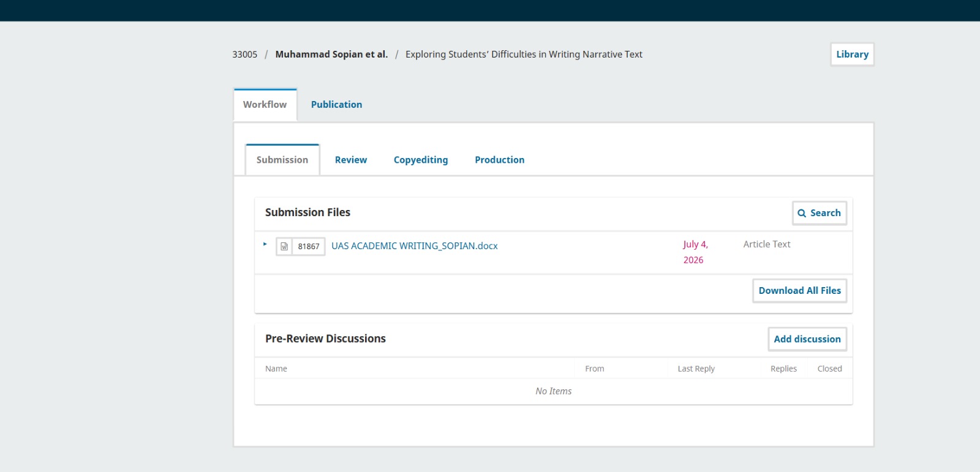Click the No Items placeholder text
This screenshot has width=980, height=472.
554,391
